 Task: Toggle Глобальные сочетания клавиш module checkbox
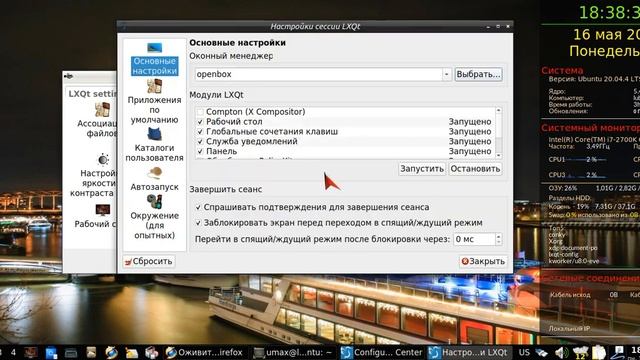click(200, 131)
